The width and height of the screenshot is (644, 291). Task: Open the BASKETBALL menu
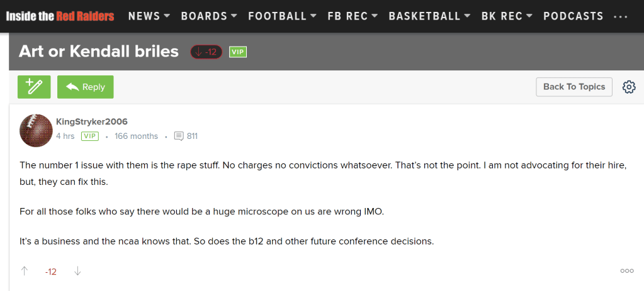coord(429,16)
